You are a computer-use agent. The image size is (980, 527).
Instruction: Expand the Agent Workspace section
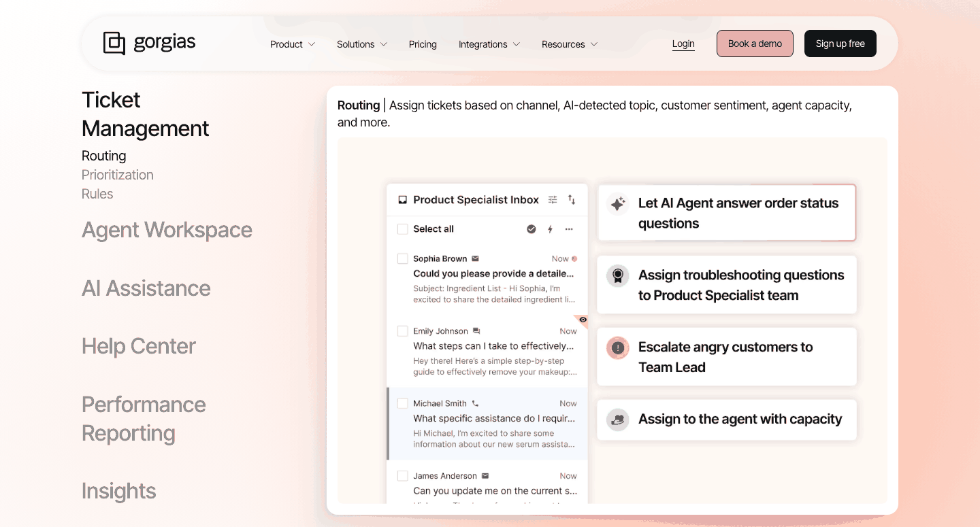(167, 230)
